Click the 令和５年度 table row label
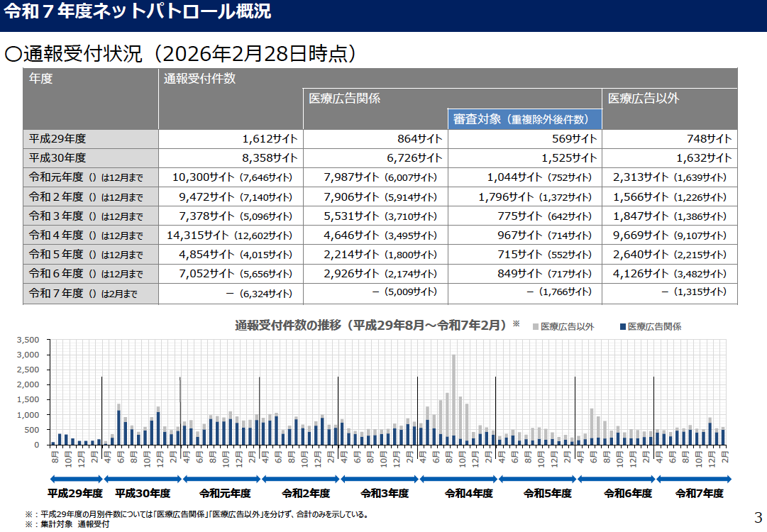767x532 pixels. coord(91,254)
